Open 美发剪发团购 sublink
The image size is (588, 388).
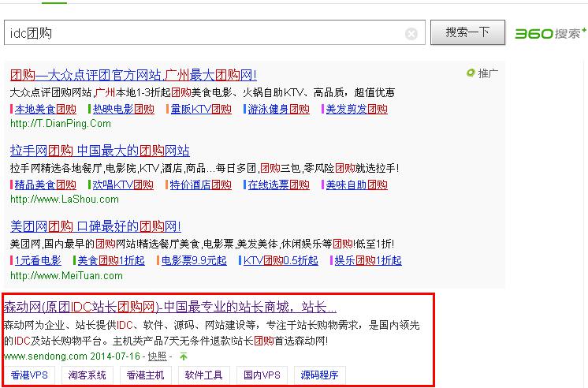tap(356, 109)
